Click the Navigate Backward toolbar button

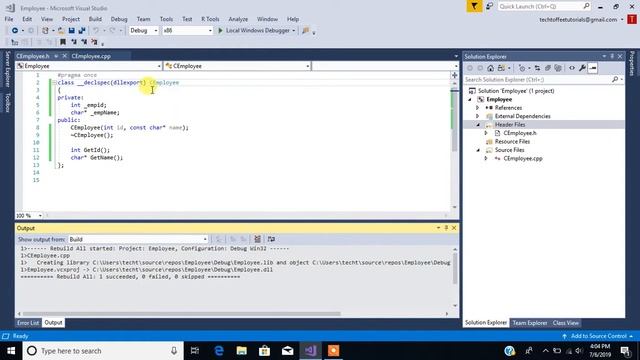click(15, 31)
